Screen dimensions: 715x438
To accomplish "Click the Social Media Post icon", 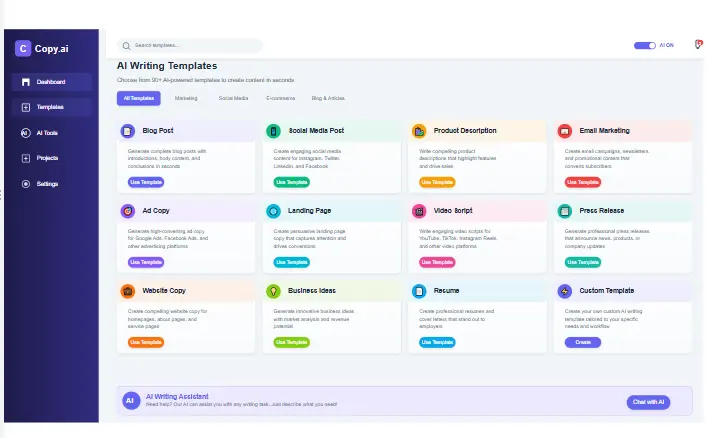I will click(273, 131).
